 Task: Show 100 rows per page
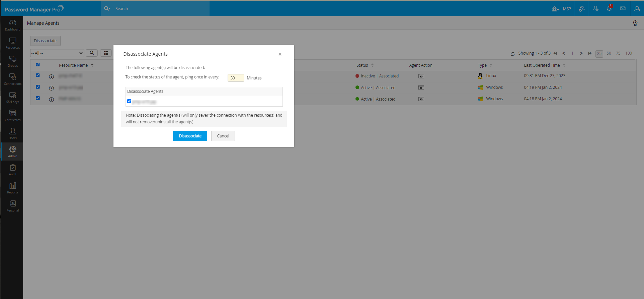629,53
